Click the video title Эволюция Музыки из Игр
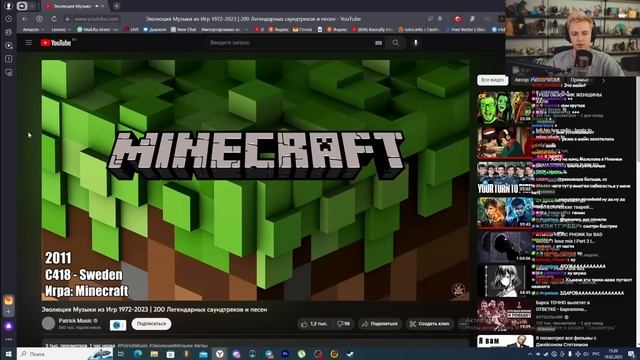Image resolution: width=640 pixels, height=360 pixels. (x=154, y=309)
